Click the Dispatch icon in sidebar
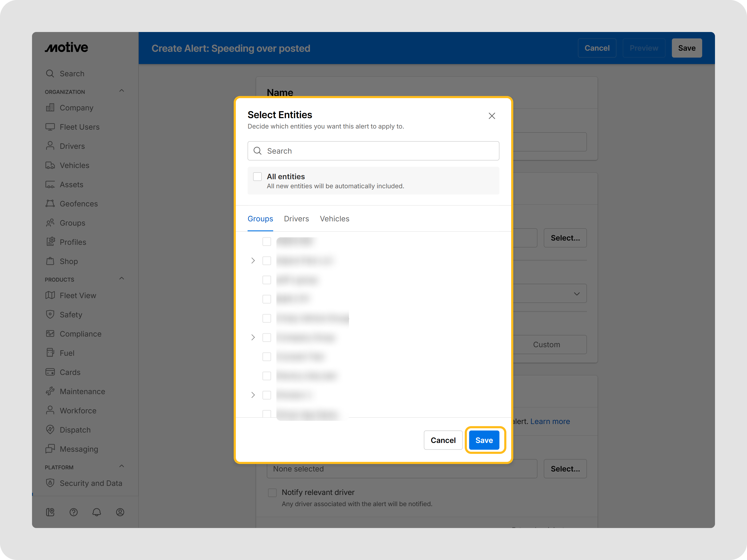Image resolution: width=747 pixels, height=560 pixels. click(50, 430)
